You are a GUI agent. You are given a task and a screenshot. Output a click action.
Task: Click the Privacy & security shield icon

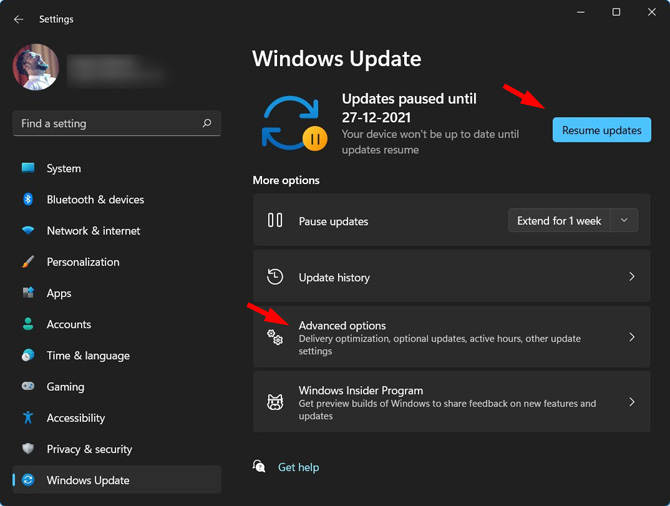click(28, 449)
